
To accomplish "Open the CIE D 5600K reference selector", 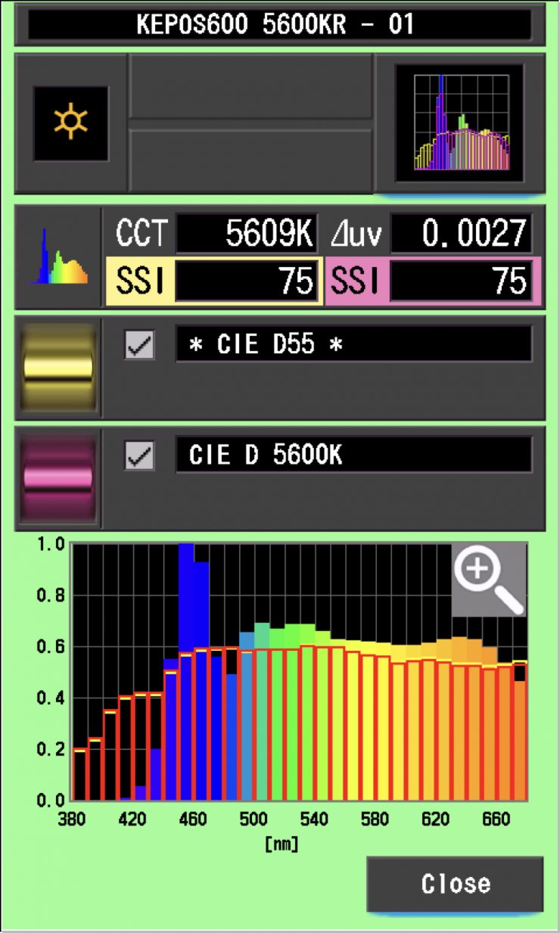I will (x=353, y=455).
